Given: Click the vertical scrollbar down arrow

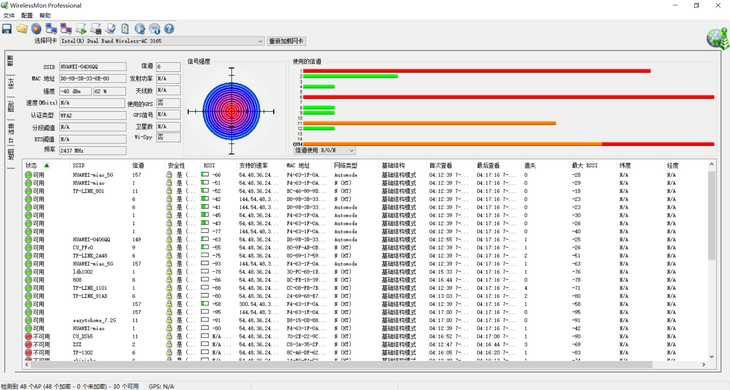Looking at the screenshot, I should (711, 356).
